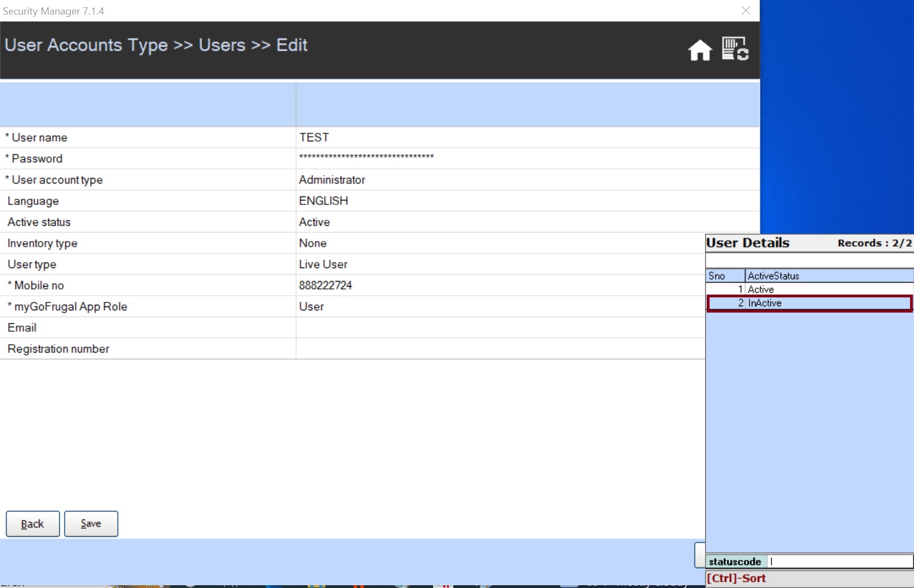Edit the User name field value TEST

(528, 137)
